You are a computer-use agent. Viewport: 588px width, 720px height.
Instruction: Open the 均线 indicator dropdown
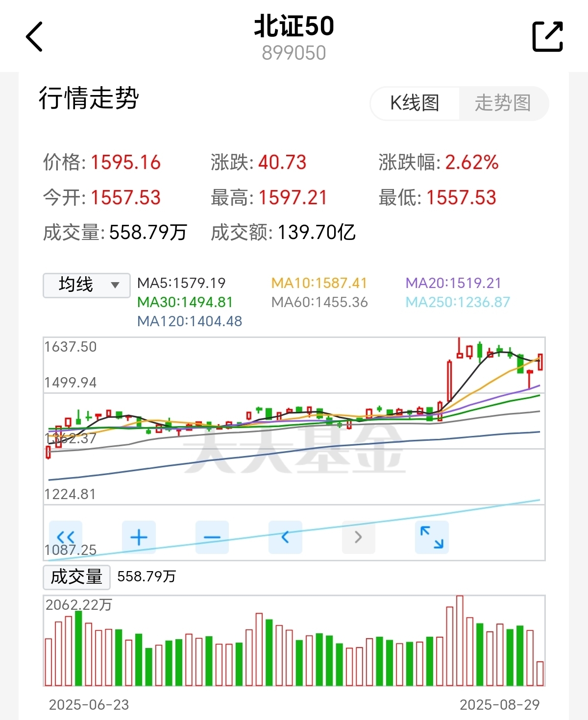pos(87,285)
